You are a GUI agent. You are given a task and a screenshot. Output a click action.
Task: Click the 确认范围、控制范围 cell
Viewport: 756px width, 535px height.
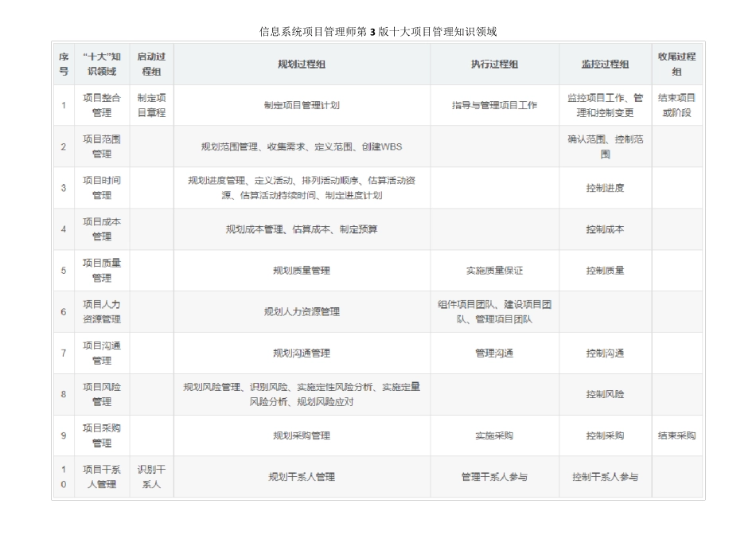(605, 146)
